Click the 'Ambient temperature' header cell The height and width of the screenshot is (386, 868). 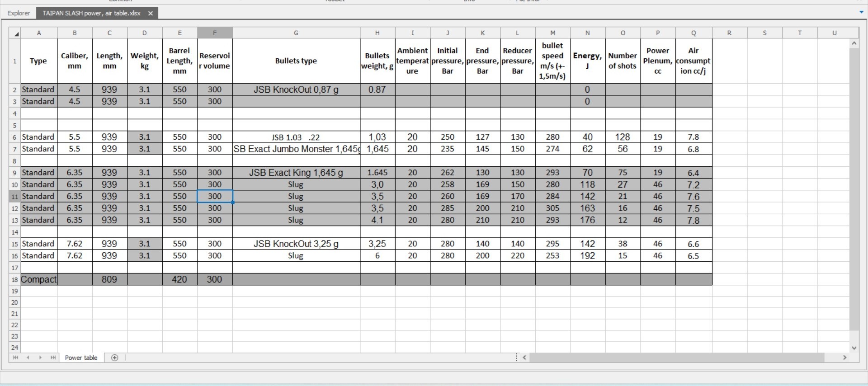click(x=412, y=61)
